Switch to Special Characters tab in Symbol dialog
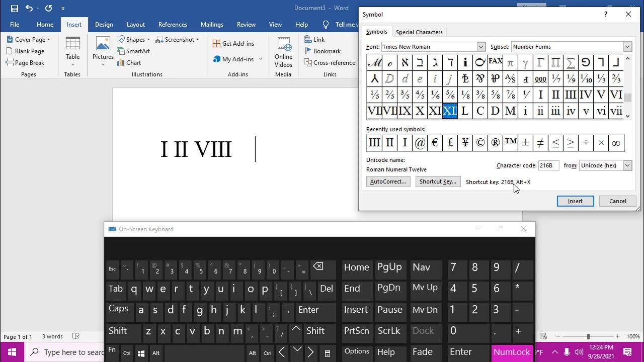 419,32
